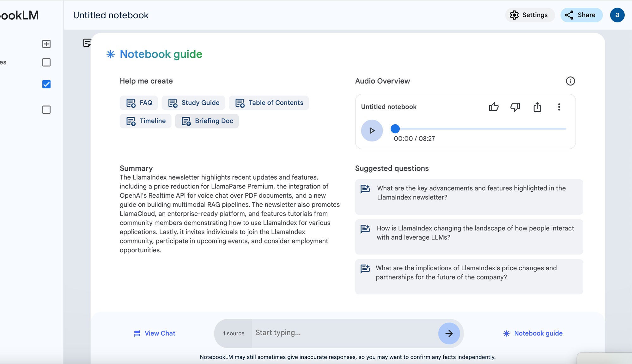Create a Study Guide

(x=193, y=103)
